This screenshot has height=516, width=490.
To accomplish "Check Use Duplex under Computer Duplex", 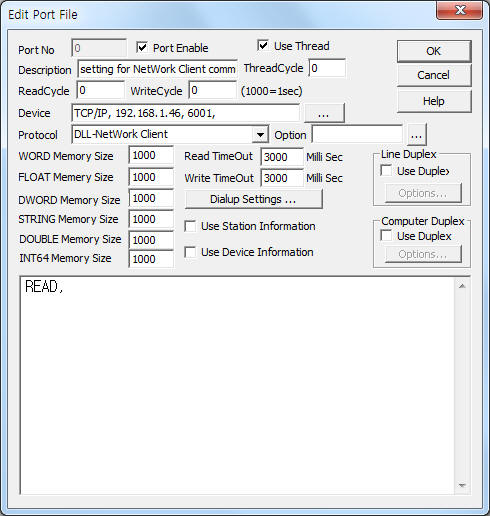I will point(386,236).
